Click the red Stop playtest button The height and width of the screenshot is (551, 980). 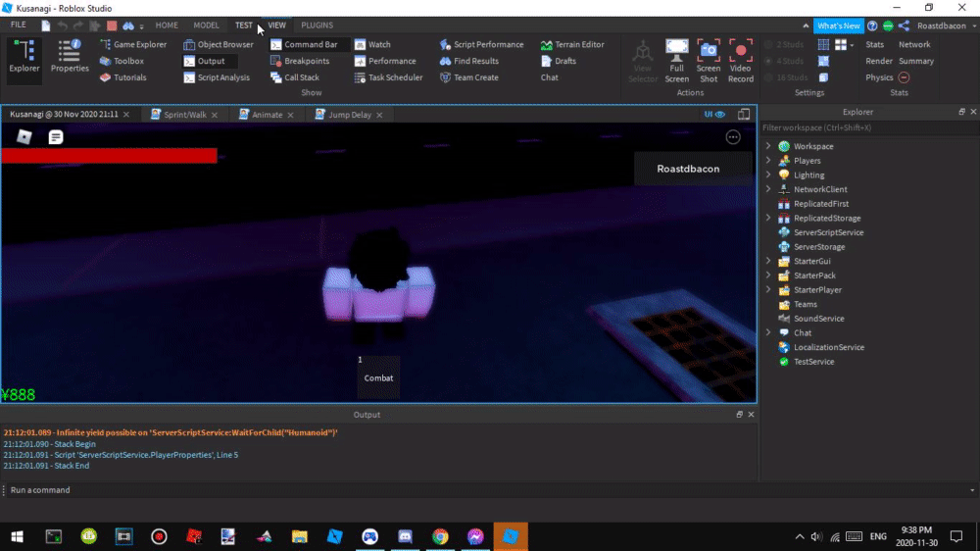coord(112,25)
